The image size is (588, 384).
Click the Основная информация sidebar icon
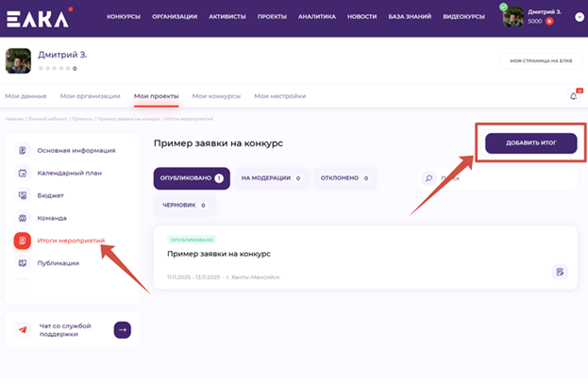[x=23, y=150]
